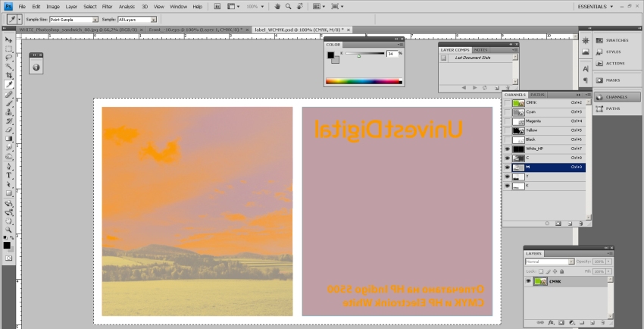Delete current channel trash icon
The height and width of the screenshot is (329, 644).
coord(581,224)
